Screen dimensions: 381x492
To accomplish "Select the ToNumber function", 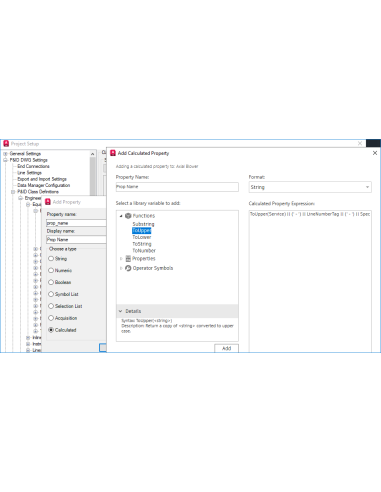I will click(144, 250).
